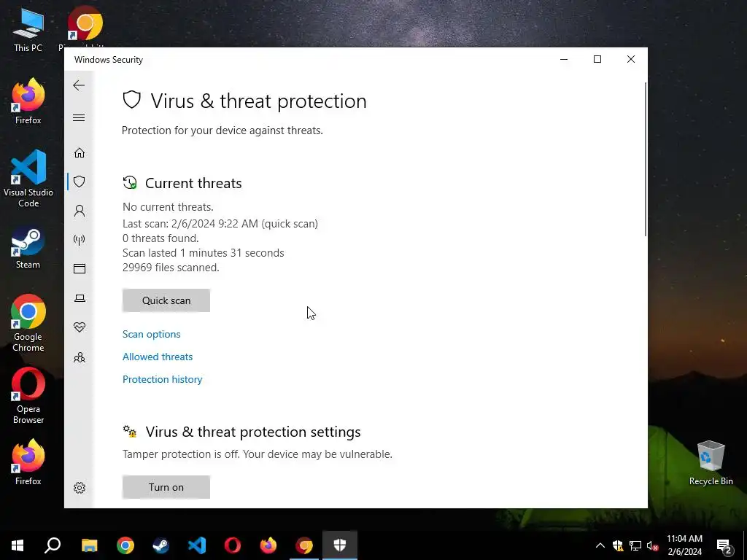Open the Home sidebar icon

click(80, 153)
